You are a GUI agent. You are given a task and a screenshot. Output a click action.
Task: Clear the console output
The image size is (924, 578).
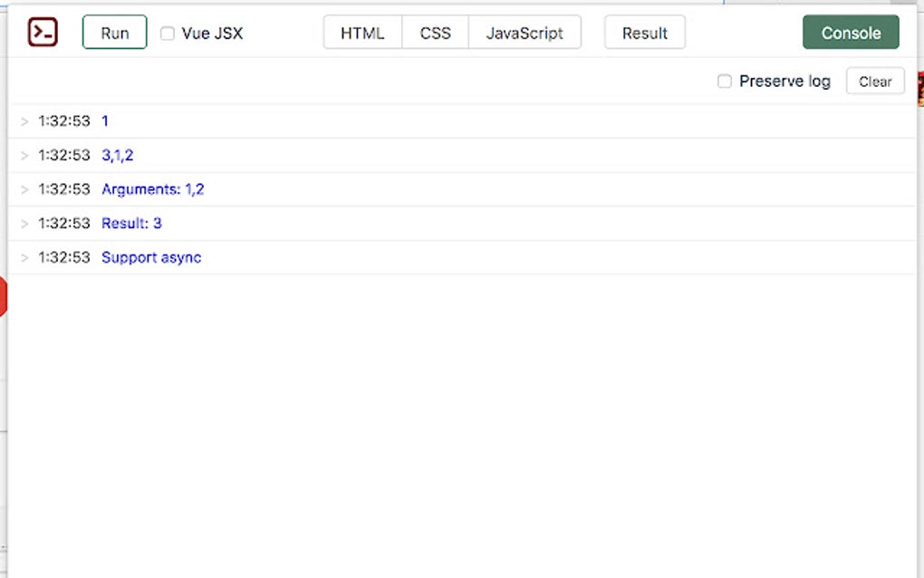click(x=874, y=81)
